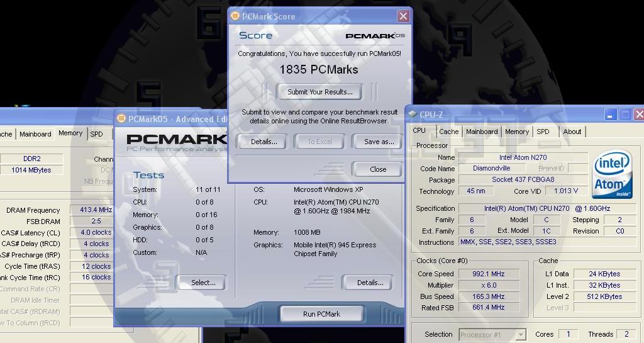
Task: Click 2:5 FSB:DRAM ratio value
Action: [x=92, y=221]
